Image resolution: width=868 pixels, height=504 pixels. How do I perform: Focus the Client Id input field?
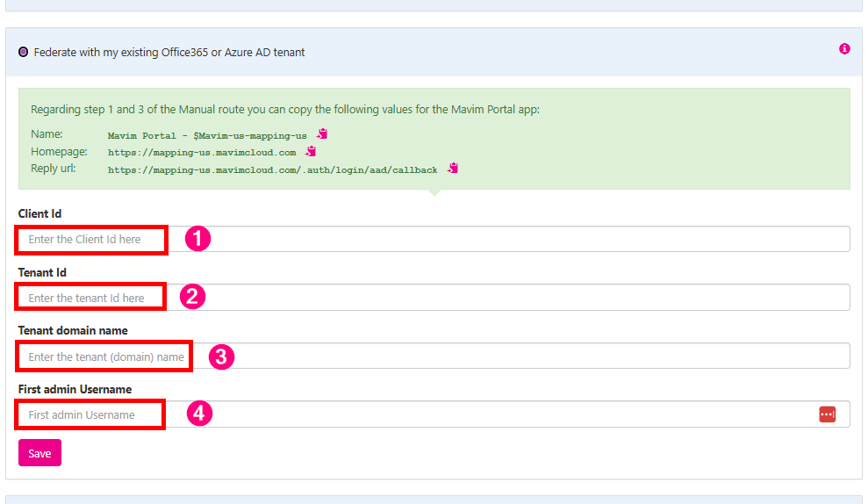click(509, 239)
